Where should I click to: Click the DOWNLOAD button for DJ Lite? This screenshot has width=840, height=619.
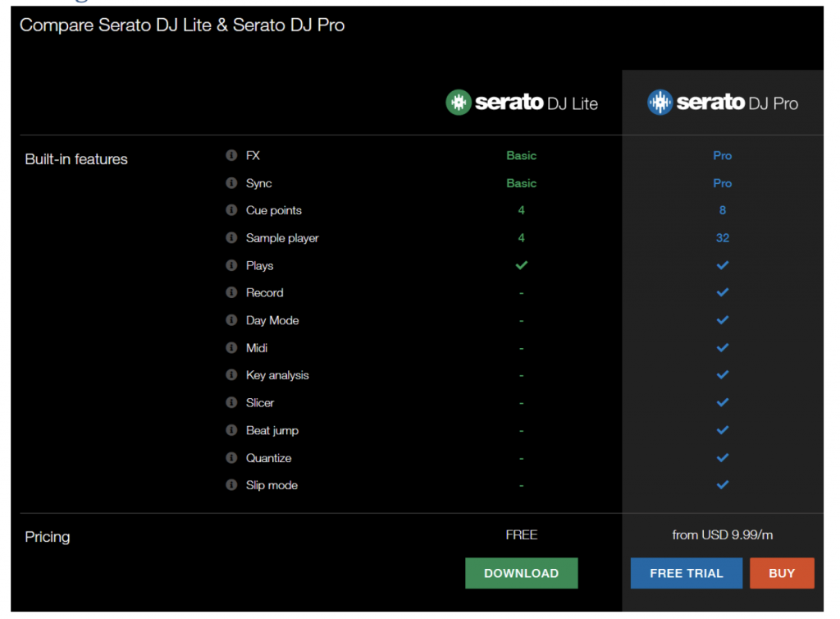522,573
